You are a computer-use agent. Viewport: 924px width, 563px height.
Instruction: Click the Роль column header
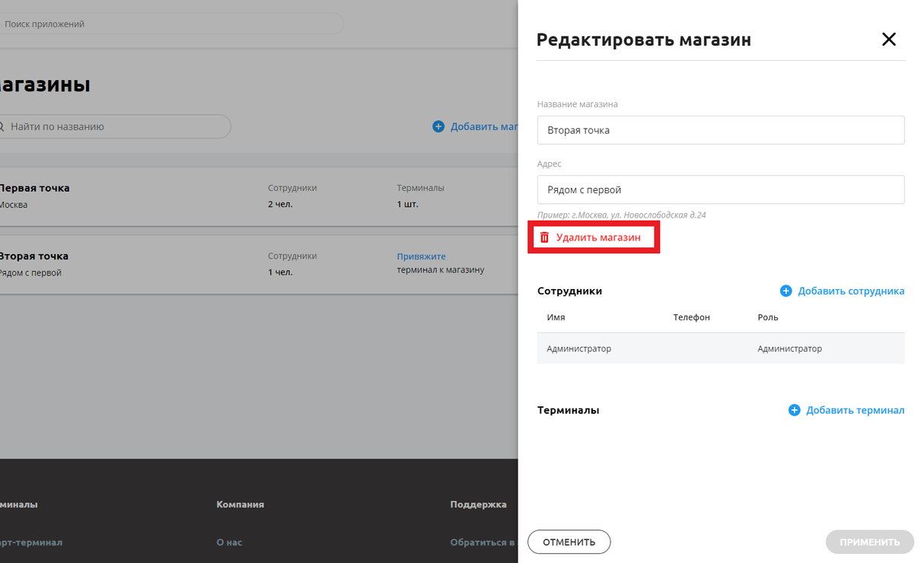768,317
